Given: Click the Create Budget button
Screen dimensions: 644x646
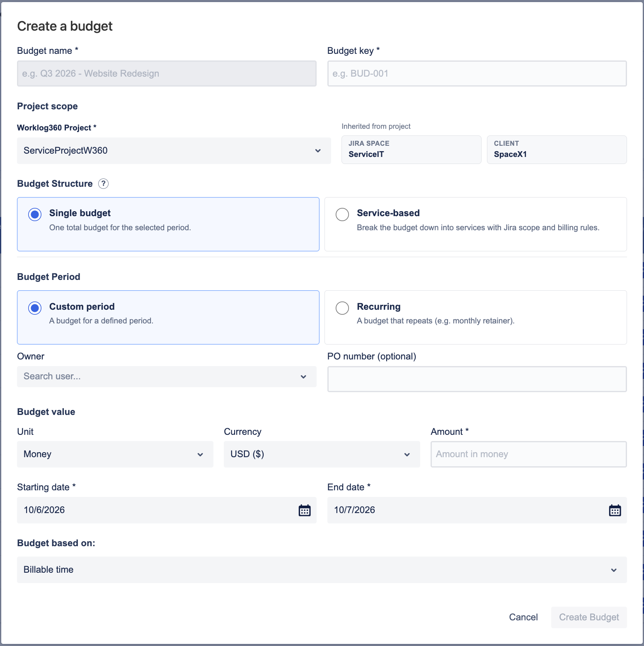Looking at the screenshot, I should [589, 617].
